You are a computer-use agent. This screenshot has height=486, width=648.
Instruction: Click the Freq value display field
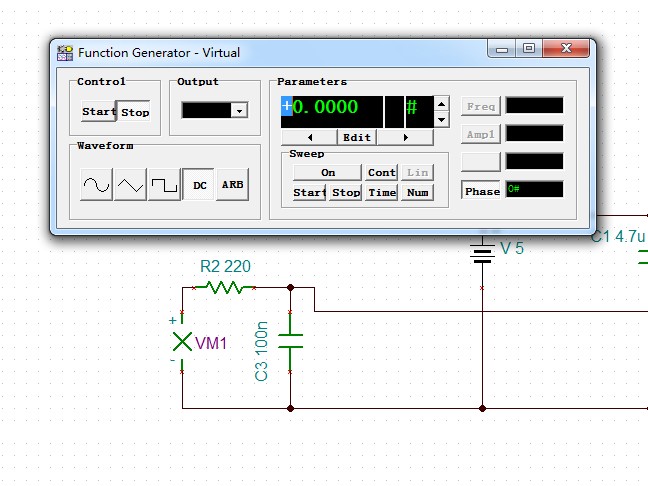(534, 105)
